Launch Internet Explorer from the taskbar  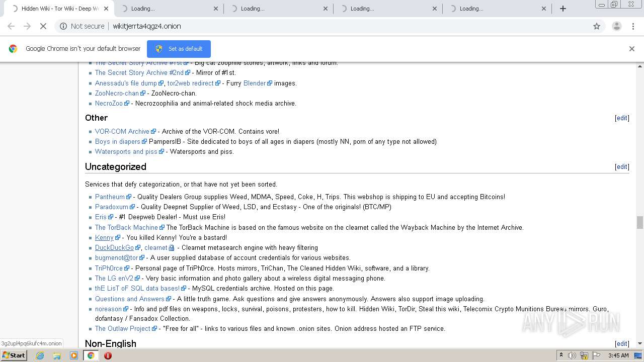click(x=40, y=355)
